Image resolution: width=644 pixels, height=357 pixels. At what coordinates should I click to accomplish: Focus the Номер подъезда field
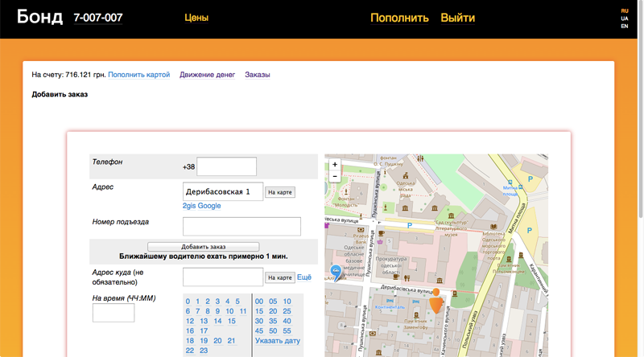(242, 227)
